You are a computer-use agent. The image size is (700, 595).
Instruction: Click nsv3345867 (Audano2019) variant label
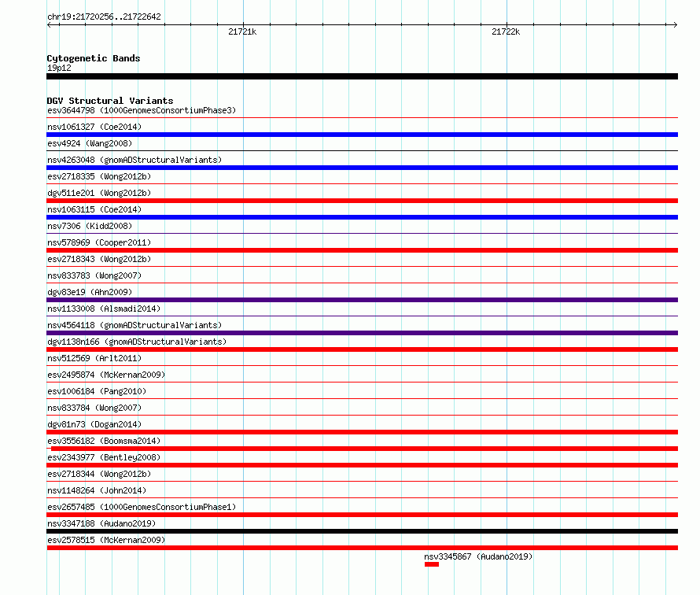click(478, 556)
